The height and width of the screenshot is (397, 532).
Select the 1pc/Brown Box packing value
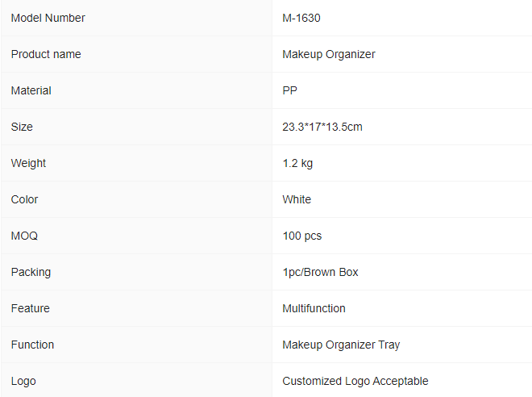tap(320, 273)
